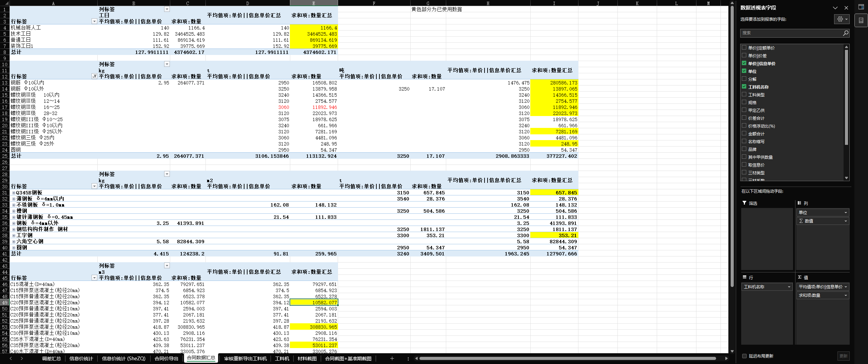Check the 工料类型 field
Screen dimensions: 868x364
(744, 94)
